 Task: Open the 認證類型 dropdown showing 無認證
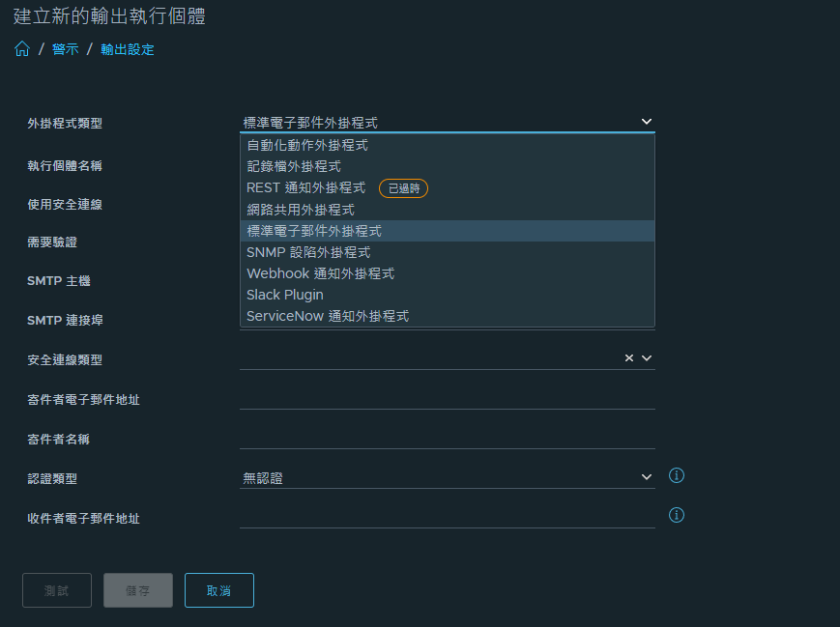447,477
